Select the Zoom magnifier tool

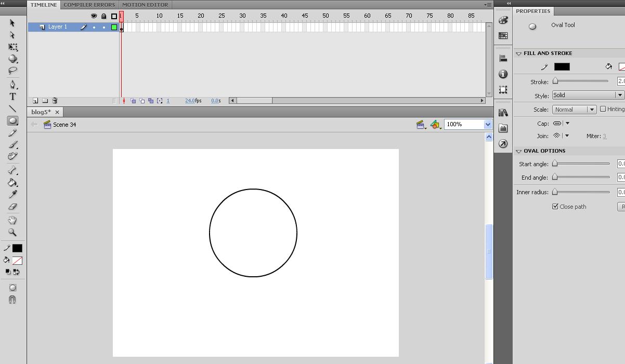12,233
